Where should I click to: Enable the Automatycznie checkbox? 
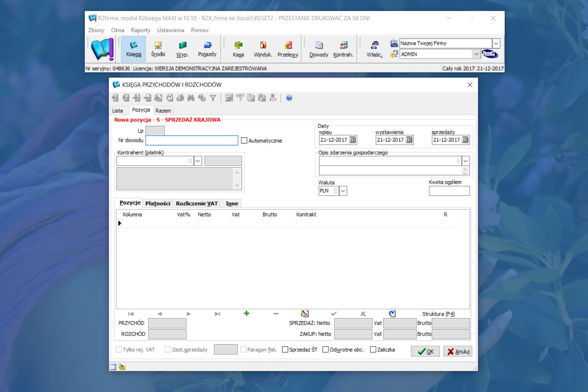click(x=244, y=141)
